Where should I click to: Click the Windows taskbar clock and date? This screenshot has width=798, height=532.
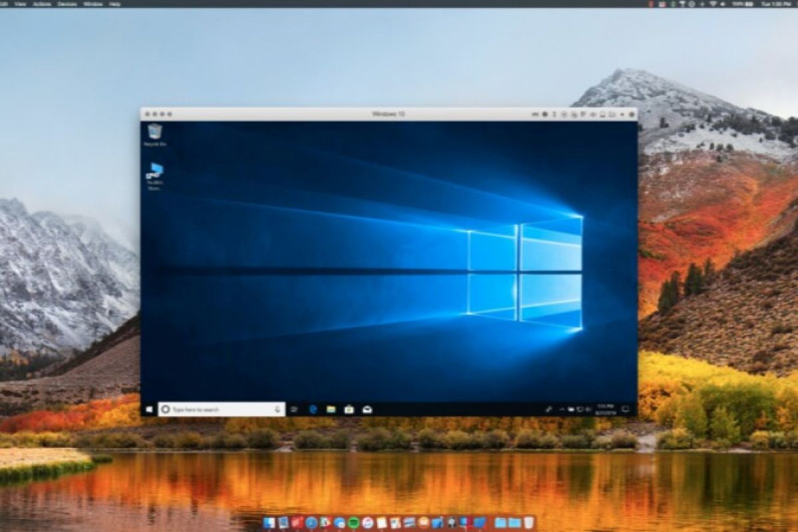(x=604, y=409)
